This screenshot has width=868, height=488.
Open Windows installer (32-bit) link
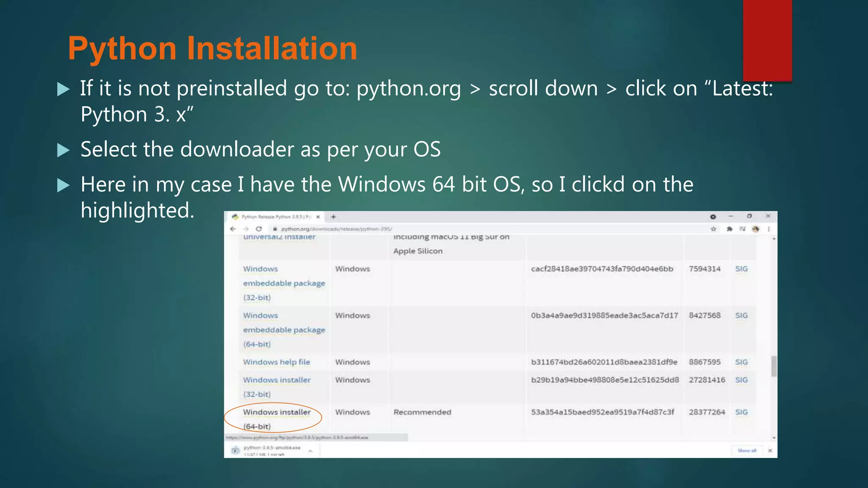pos(277,380)
